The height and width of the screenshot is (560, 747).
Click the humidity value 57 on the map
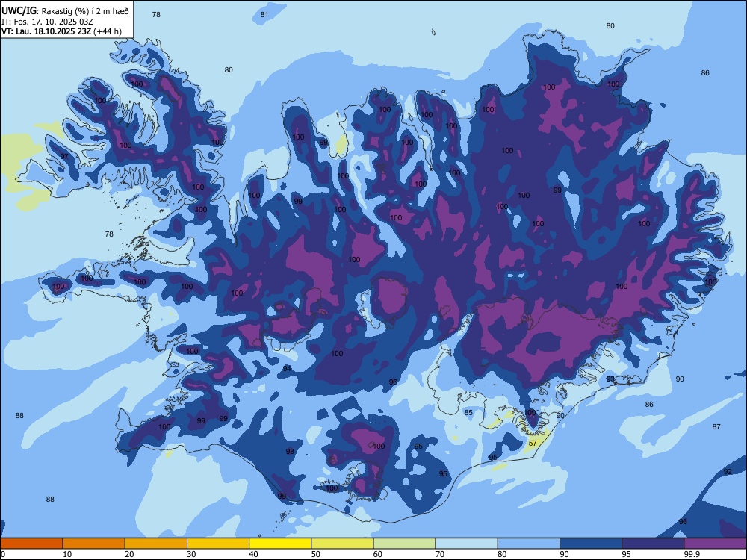[x=533, y=444]
